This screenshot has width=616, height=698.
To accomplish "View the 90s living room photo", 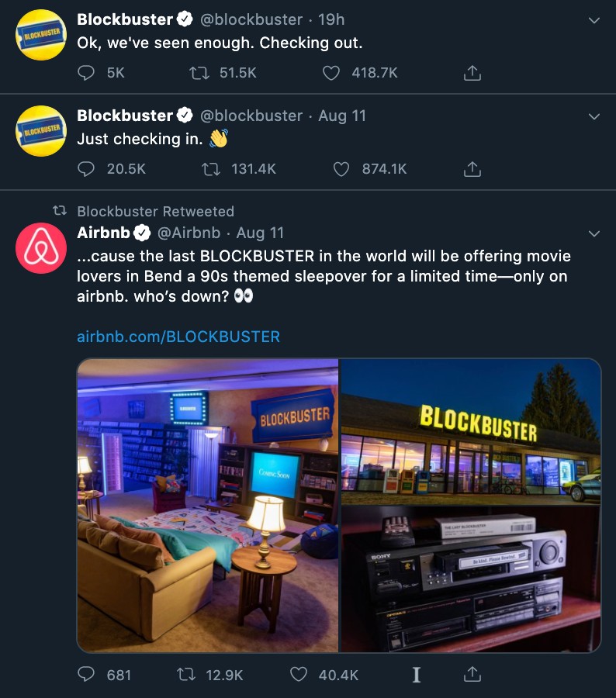I will click(x=208, y=505).
